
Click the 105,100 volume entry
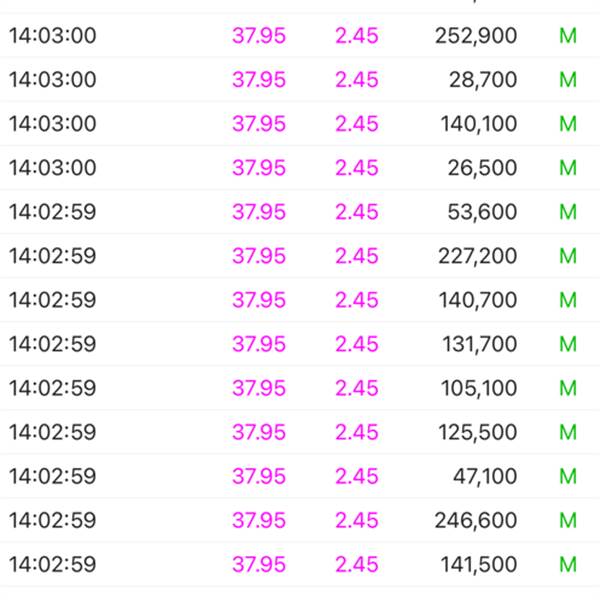click(x=478, y=388)
